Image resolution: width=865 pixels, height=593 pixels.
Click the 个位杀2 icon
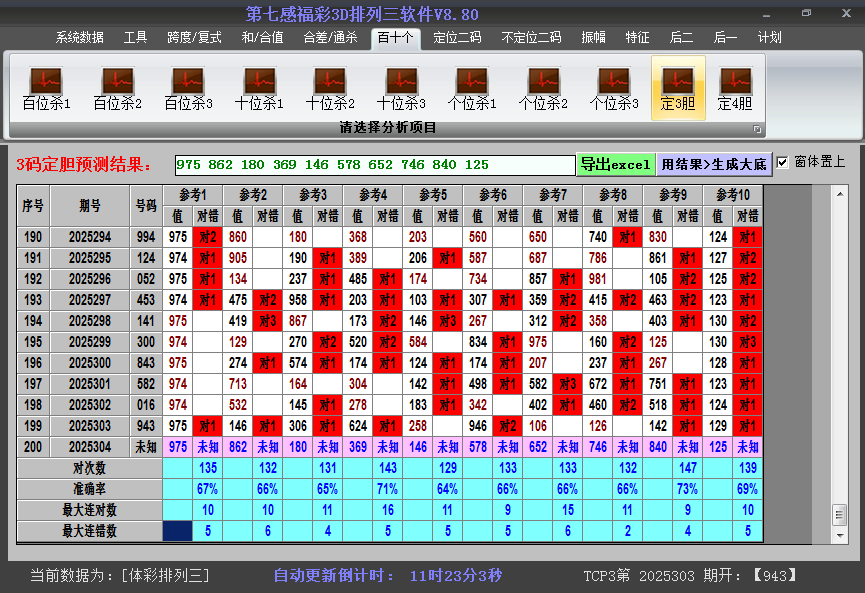pos(543,88)
